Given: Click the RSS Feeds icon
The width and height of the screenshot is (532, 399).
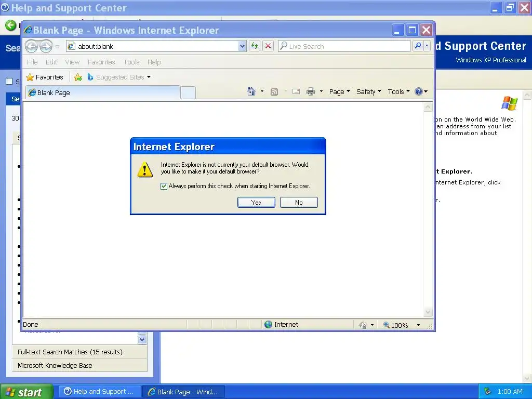Looking at the screenshot, I should point(274,91).
